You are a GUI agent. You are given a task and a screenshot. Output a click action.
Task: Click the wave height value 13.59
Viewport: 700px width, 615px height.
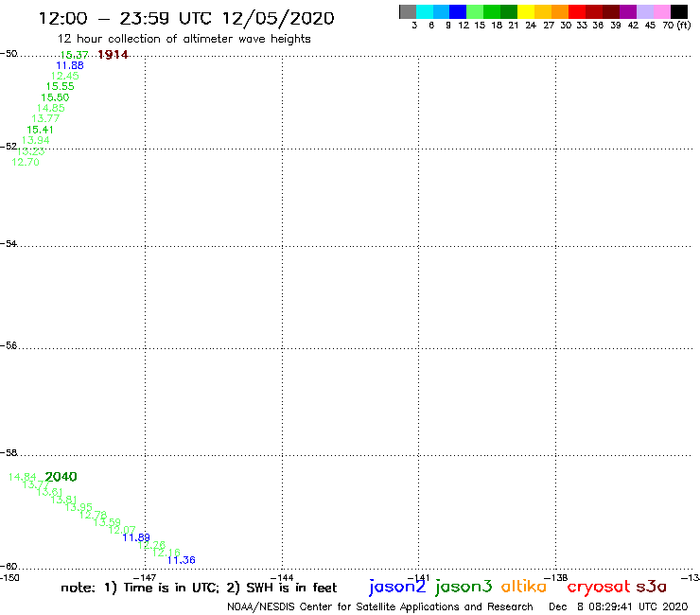coord(107,522)
